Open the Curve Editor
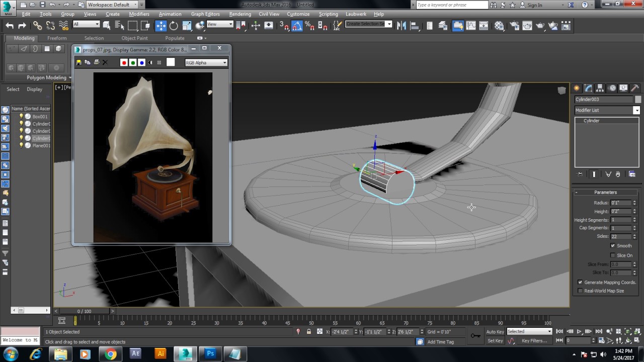Image resolution: width=644 pixels, height=362 pixels. click(471, 26)
